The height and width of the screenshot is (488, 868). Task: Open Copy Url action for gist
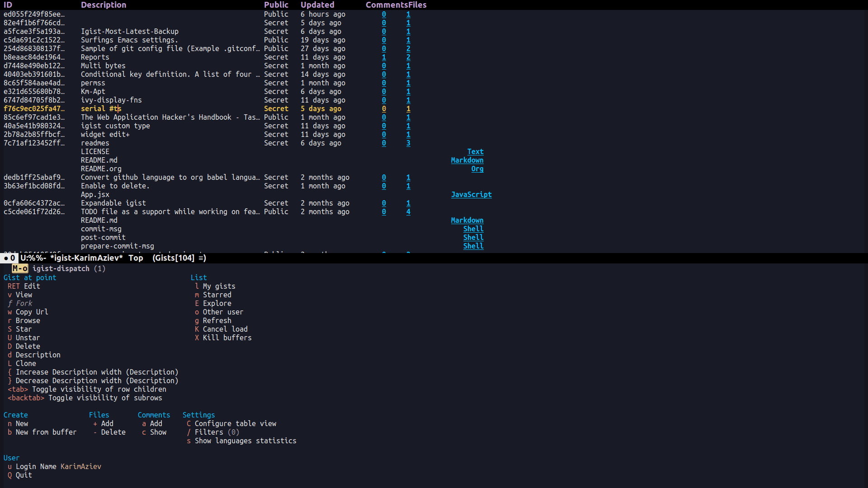coord(32,312)
